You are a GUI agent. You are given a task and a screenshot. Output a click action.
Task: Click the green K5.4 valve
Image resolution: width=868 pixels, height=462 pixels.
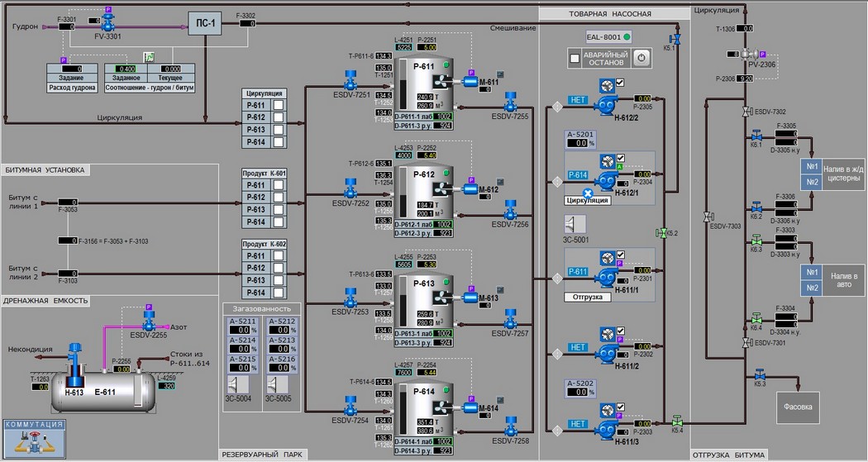[x=677, y=421]
